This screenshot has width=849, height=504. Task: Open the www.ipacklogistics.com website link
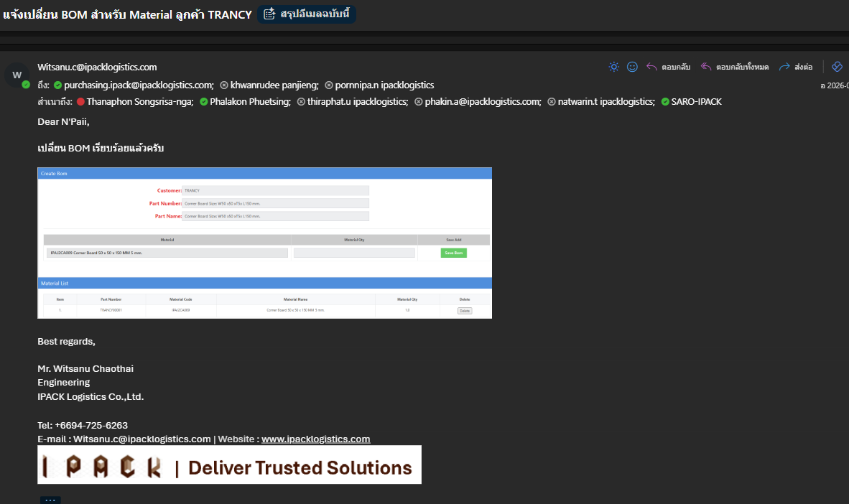point(315,439)
